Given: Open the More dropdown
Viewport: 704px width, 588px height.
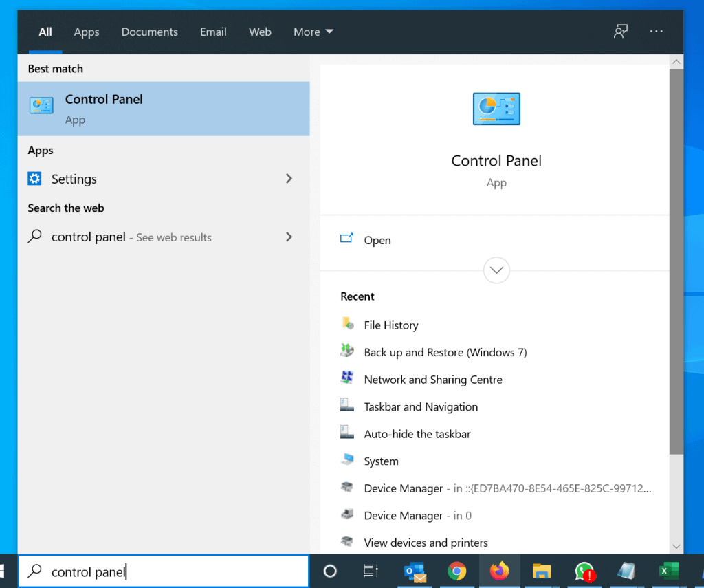Looking at the screenshot, I should point(313,32).
